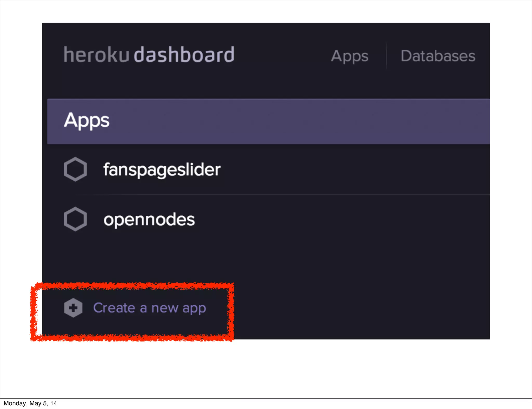Click the separator line between the two apps
Viewport: 532px width, 409px height.
tap(286, 194)
